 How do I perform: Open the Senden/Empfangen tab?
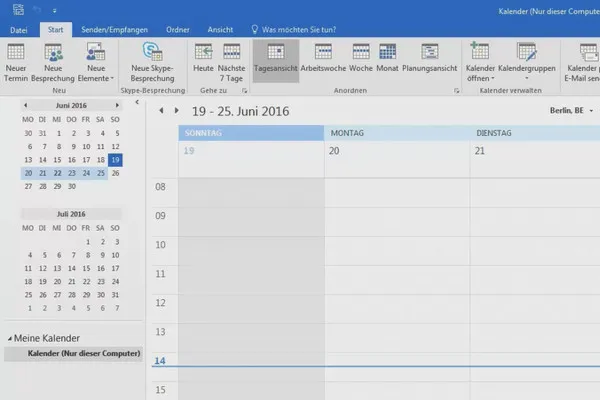[114, 30]
